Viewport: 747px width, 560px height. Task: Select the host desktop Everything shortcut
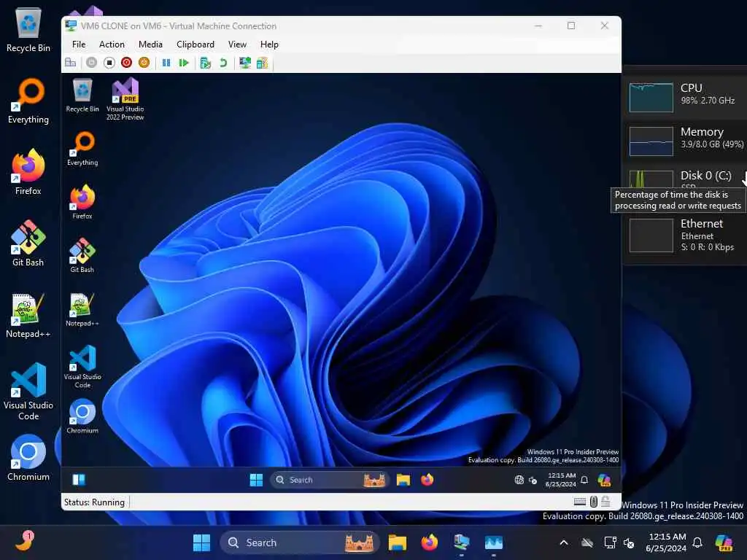(28, 101)
